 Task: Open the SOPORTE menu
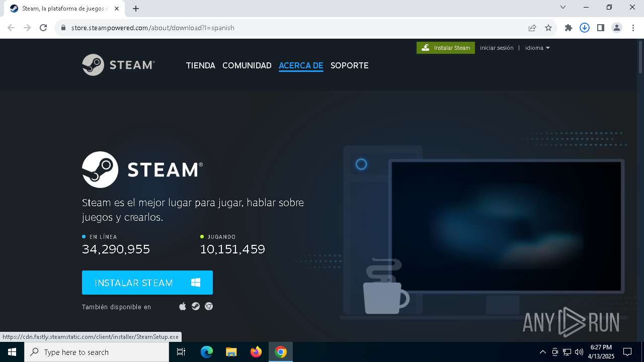click(349, 65)
